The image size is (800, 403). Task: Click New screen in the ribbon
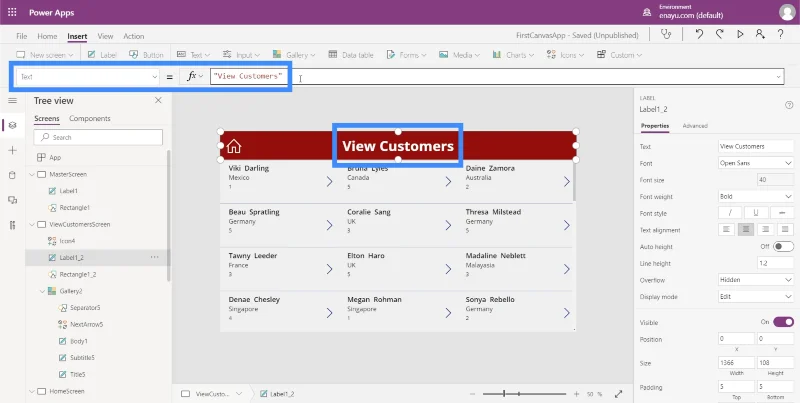45,55
